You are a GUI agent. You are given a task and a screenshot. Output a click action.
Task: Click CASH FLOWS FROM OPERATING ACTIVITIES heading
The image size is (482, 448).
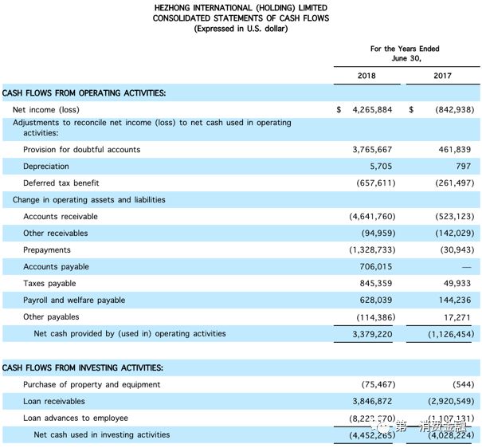84,92
